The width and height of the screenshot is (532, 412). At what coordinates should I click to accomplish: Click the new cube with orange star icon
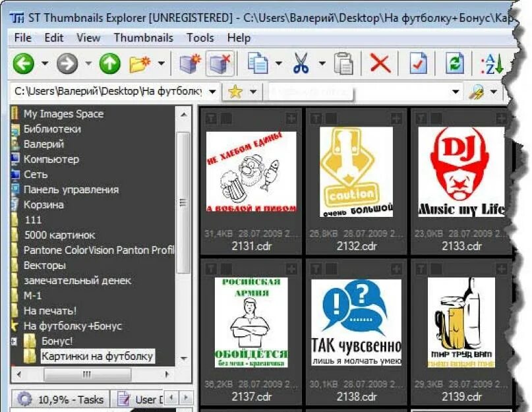[190, 63]
